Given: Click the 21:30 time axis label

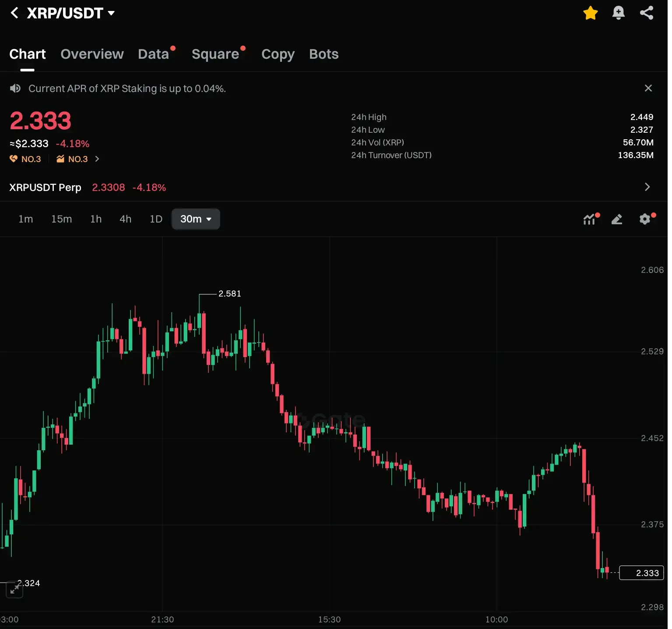Looking at the screenshot, I should pos(163,619).
